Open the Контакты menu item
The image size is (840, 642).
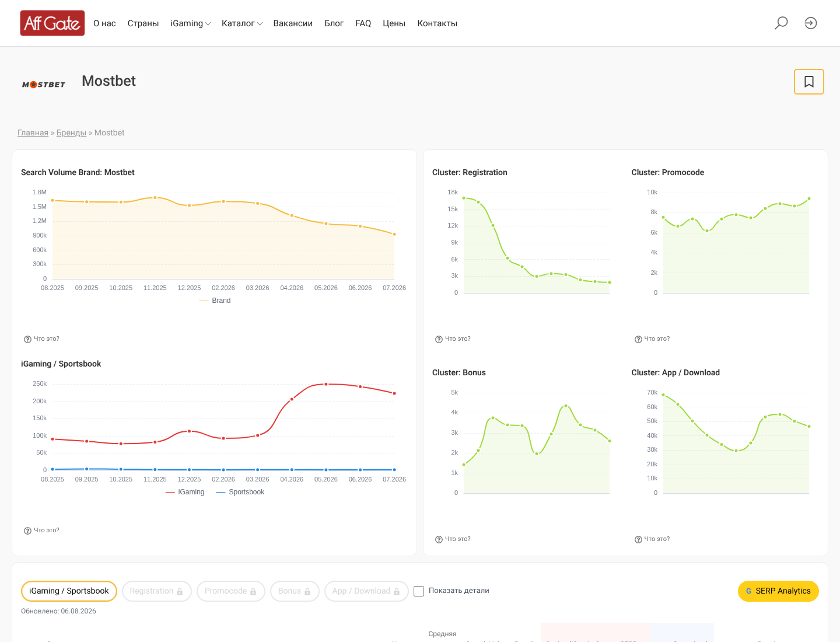tap(437, 23)
